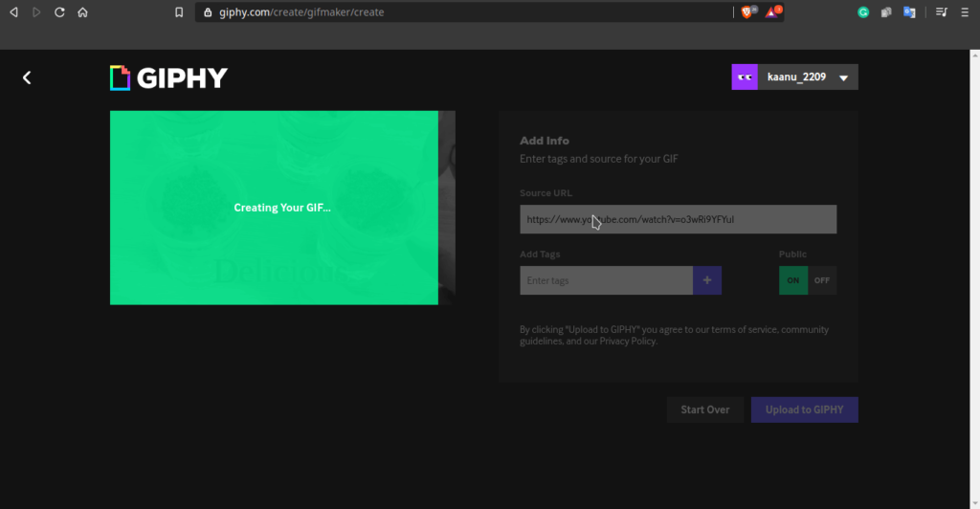Click the GIPHY logo
The image size is (980, 509).
point(168,78)
